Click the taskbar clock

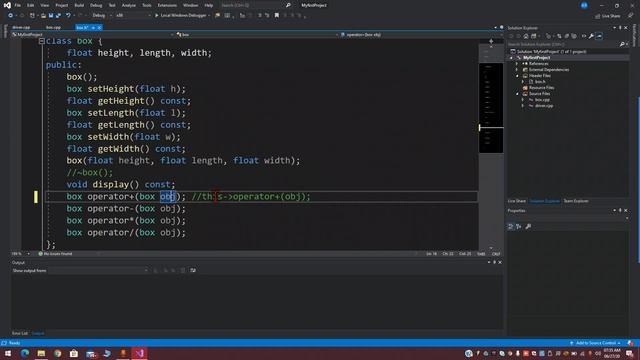point(612,353)
